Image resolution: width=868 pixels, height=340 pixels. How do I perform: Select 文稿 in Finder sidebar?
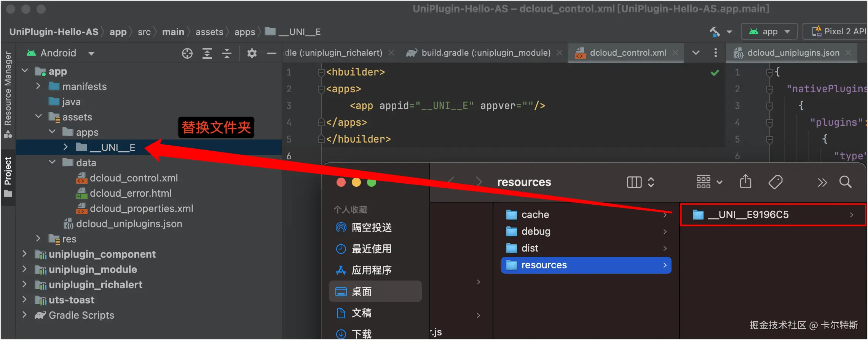(x=375, y=313)
